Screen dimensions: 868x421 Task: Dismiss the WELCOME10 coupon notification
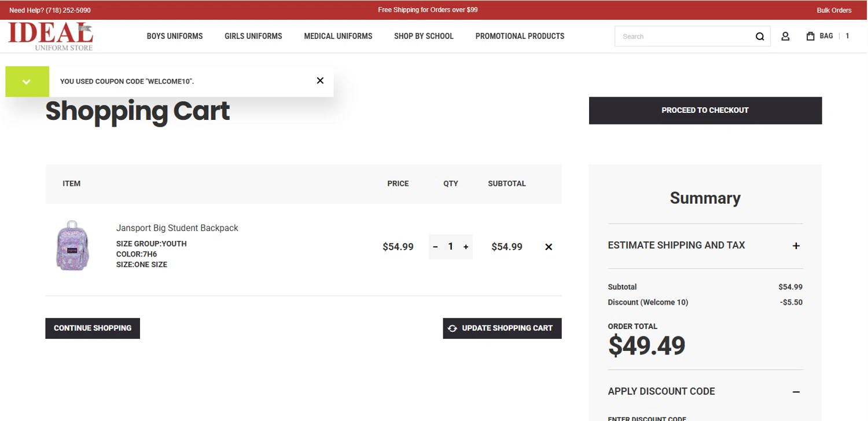pos(320,80)
